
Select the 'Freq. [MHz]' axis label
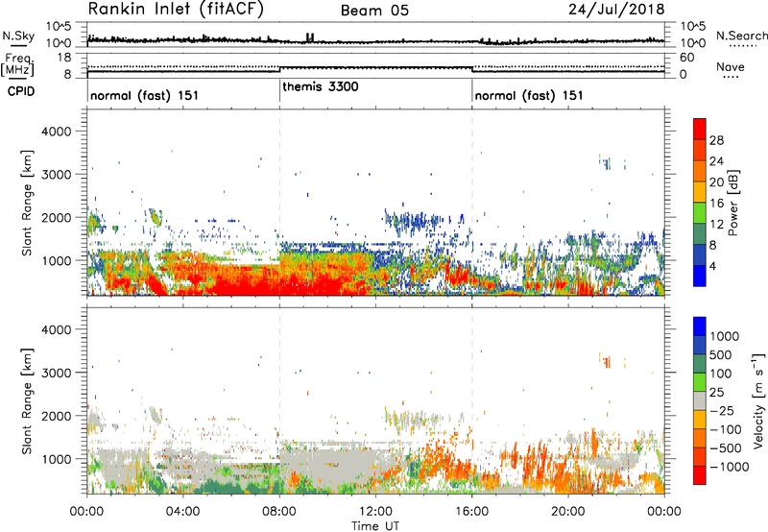(17, 64)
